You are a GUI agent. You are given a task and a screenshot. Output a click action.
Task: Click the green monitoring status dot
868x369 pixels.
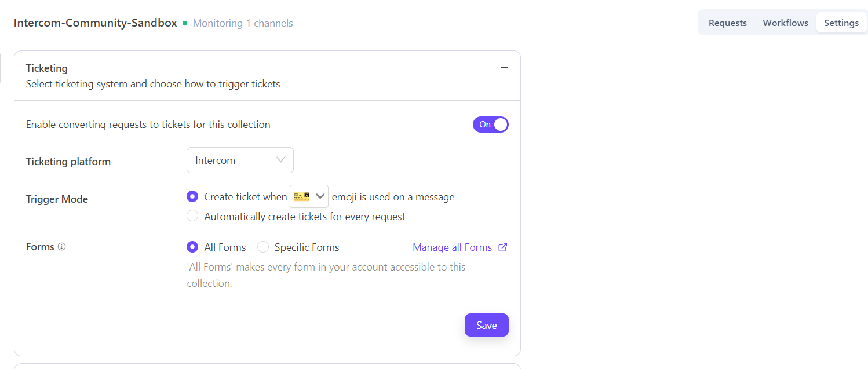[185, 23]
